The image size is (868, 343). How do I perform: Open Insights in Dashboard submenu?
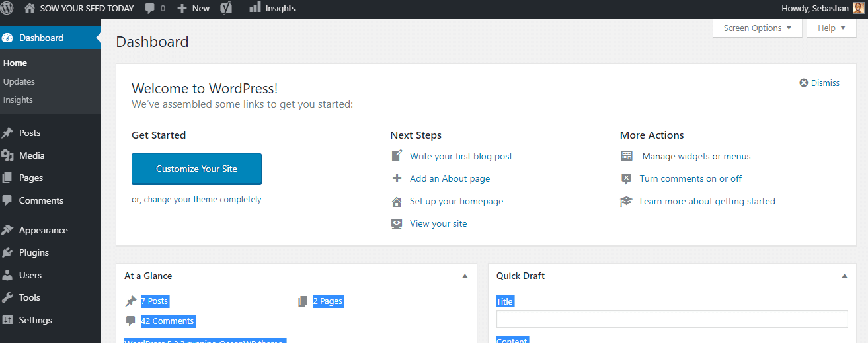(18, 100)
